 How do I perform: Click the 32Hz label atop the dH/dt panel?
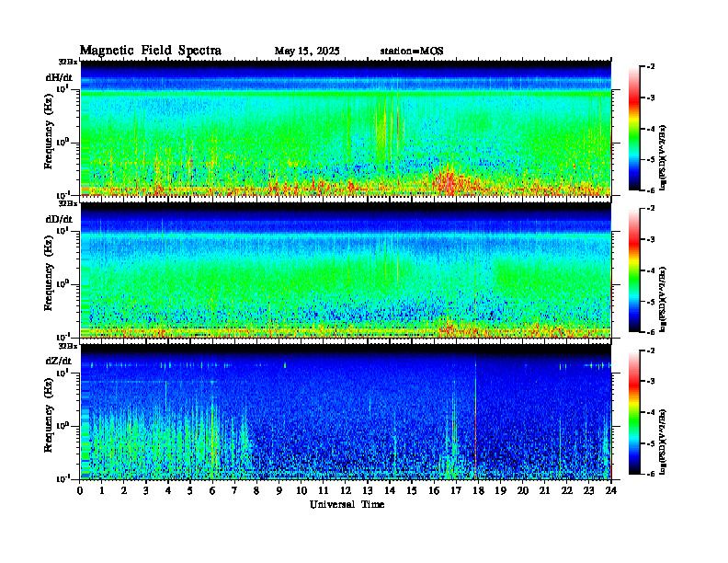[x=67, y=62]
